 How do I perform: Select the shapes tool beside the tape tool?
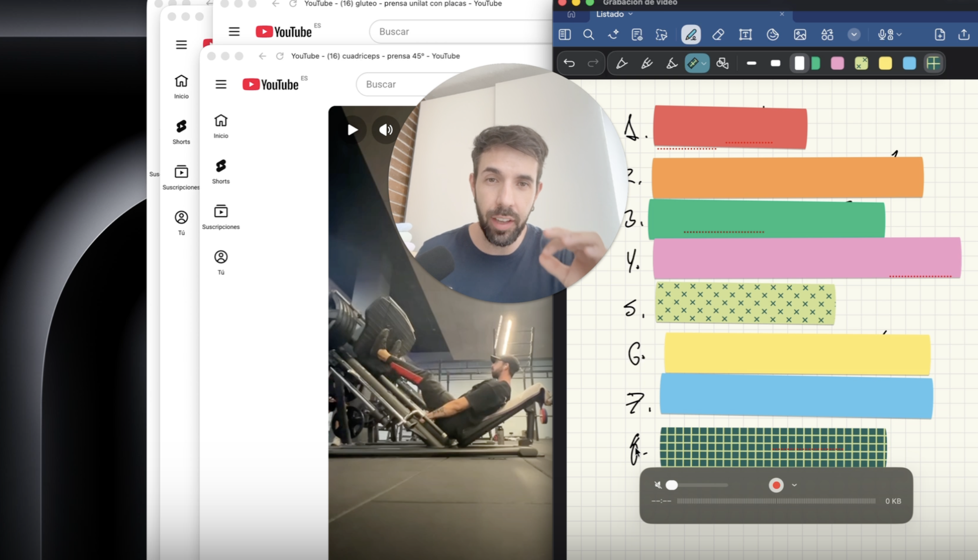click(x=723, y=63)
